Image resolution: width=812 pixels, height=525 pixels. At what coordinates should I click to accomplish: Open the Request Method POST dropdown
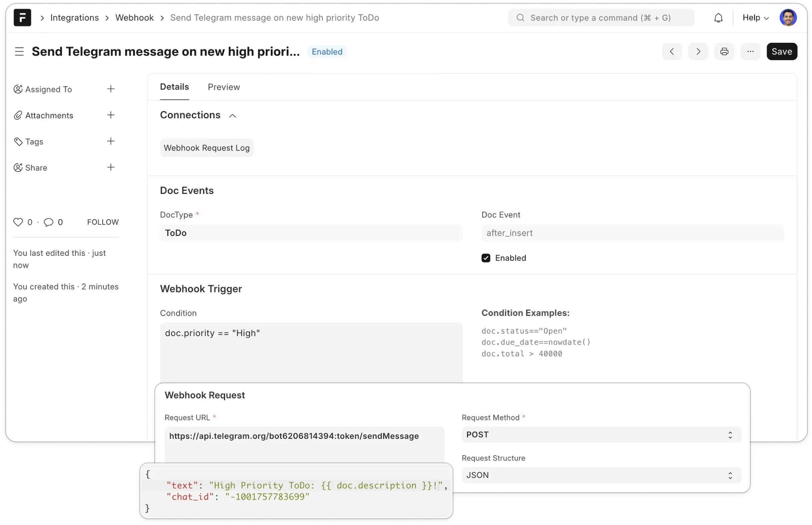[x=601, y=435]
